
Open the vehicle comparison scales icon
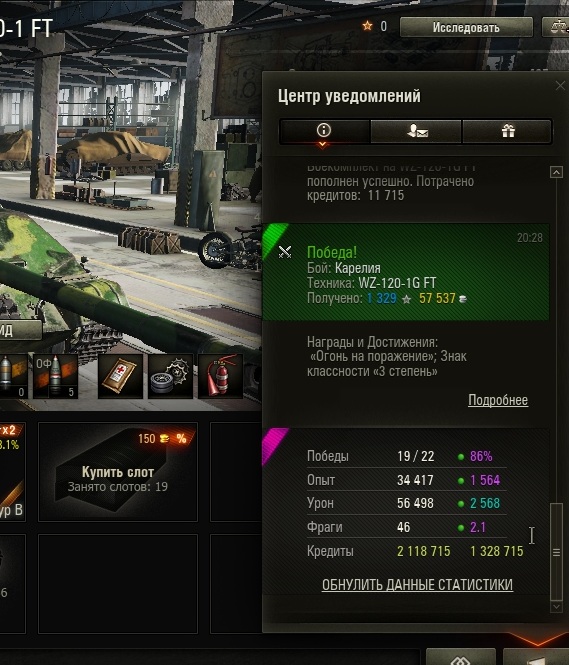click(x=558, y=28)
